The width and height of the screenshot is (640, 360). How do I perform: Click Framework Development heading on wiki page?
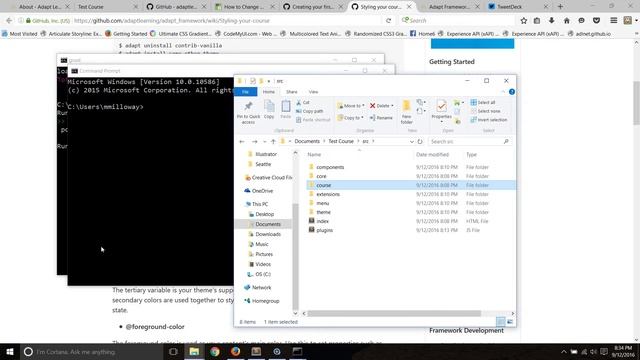coord(466,331)
